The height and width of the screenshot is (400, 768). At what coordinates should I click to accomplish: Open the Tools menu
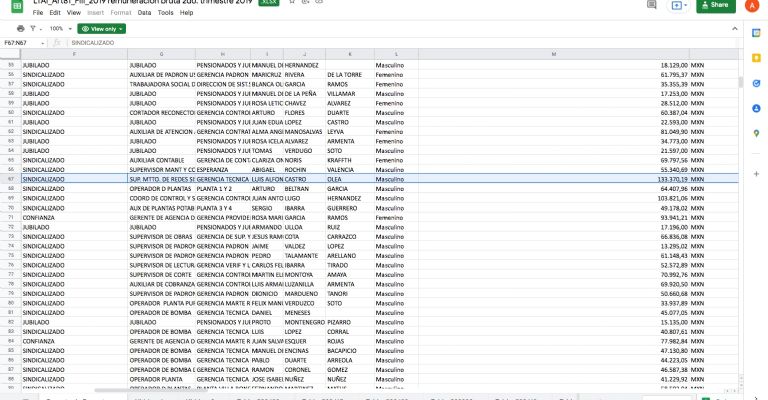coord(165,13)
